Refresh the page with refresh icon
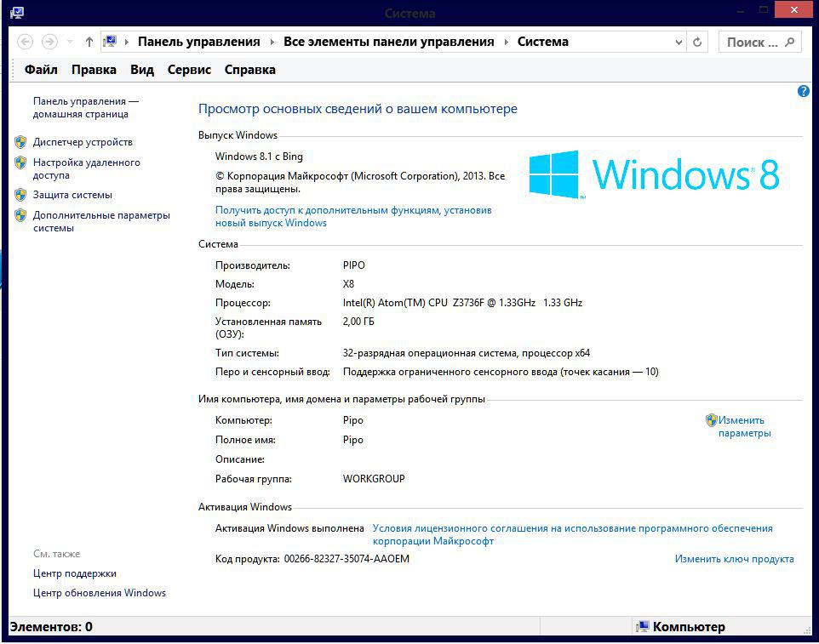This screenshot has height=644, width=819. 697,42
